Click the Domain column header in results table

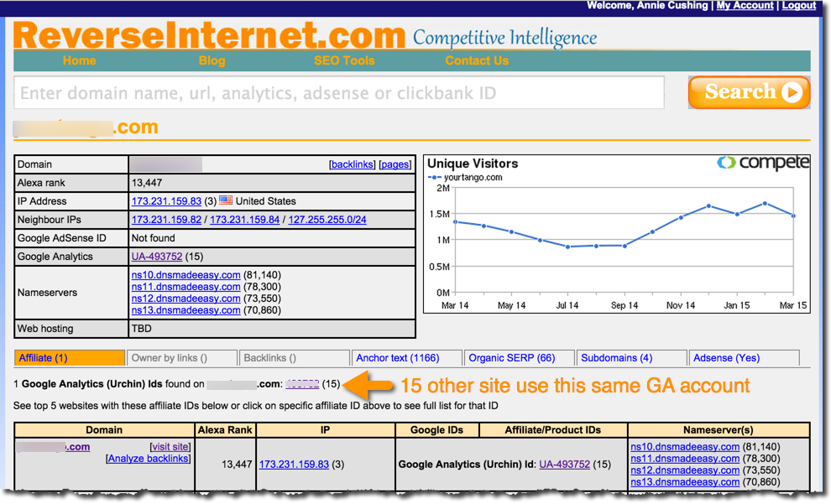pyautogui.click(x=104, y=430)
